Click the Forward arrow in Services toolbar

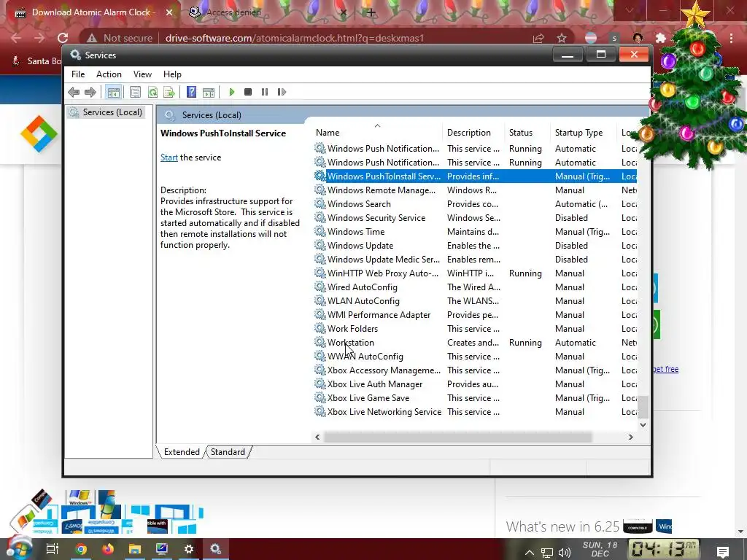pos(90,92)
